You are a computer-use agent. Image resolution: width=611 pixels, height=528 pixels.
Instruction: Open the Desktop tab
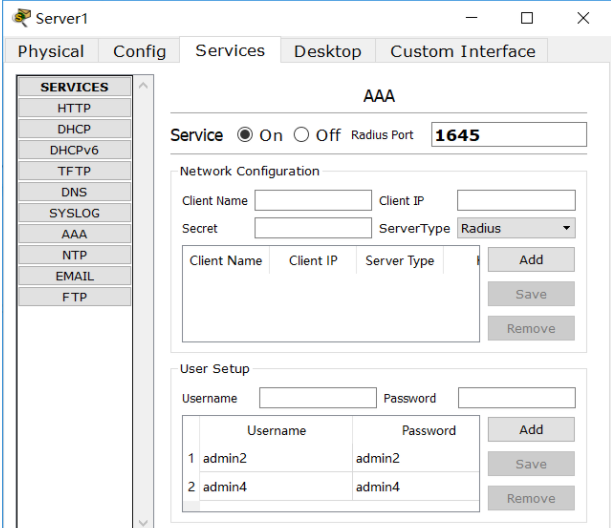[327, 51]
